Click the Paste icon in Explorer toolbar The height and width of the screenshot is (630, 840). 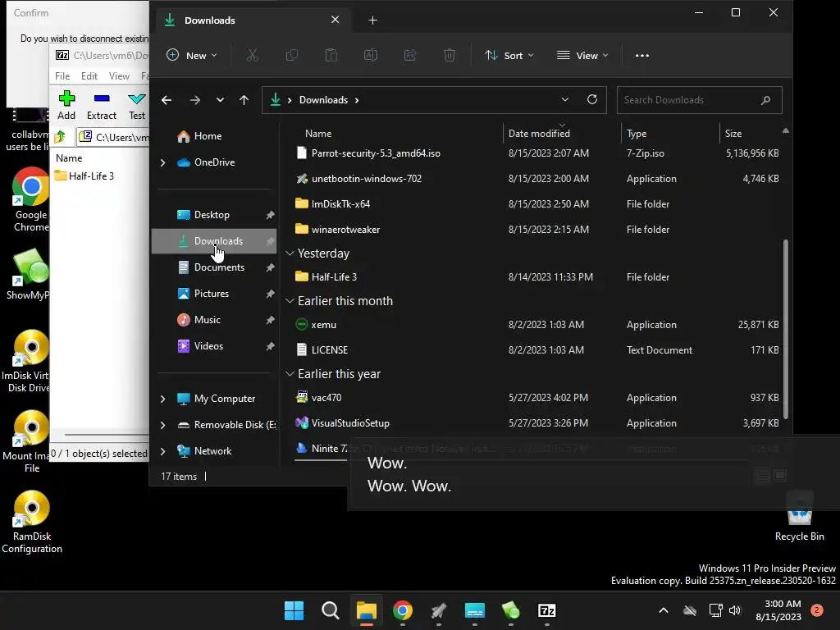coord(331,55)
